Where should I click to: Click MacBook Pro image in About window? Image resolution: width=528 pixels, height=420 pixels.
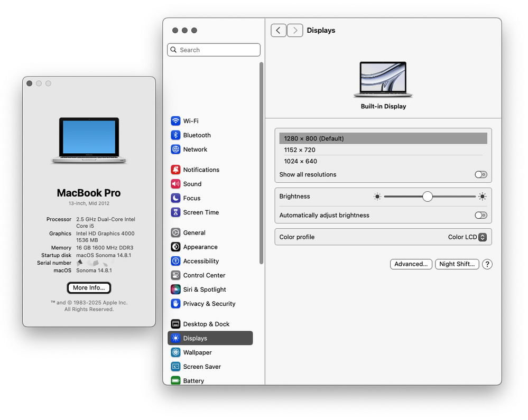click(x=89, y=141)
